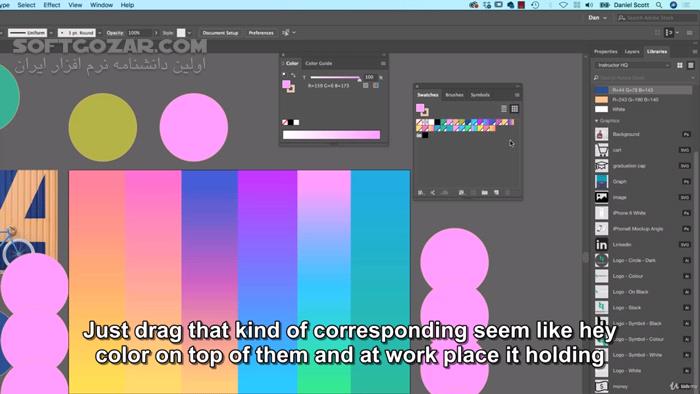This screenshot has height=394, width=700.
Task: Switch to the Layers panel tab
Action: click(x=632, y=52)
